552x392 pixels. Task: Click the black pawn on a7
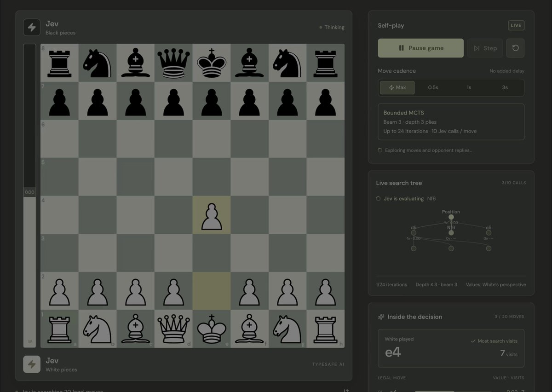[59, 102]
